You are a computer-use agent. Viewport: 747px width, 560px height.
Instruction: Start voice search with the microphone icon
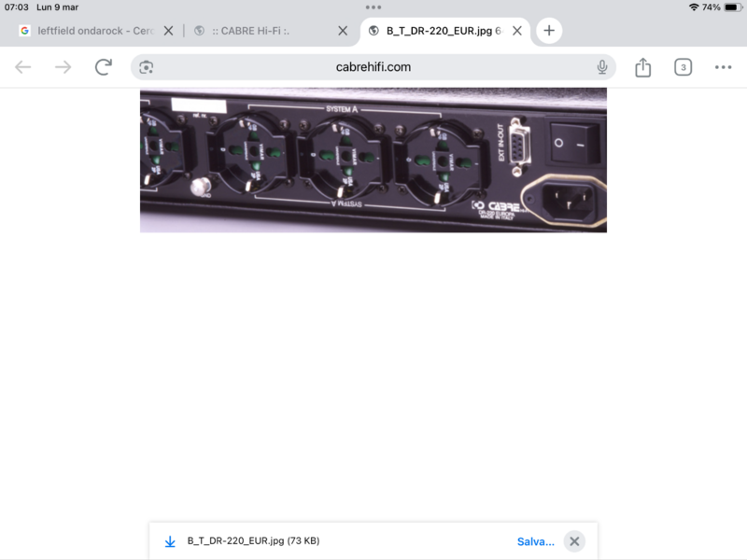602,66
